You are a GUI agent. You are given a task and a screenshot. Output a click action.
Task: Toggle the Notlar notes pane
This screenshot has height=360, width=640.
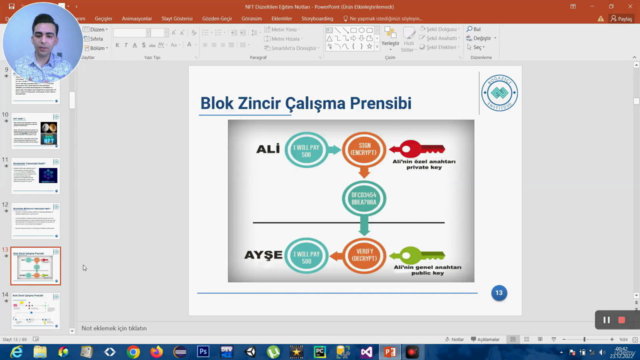click(x=454, y=340)
